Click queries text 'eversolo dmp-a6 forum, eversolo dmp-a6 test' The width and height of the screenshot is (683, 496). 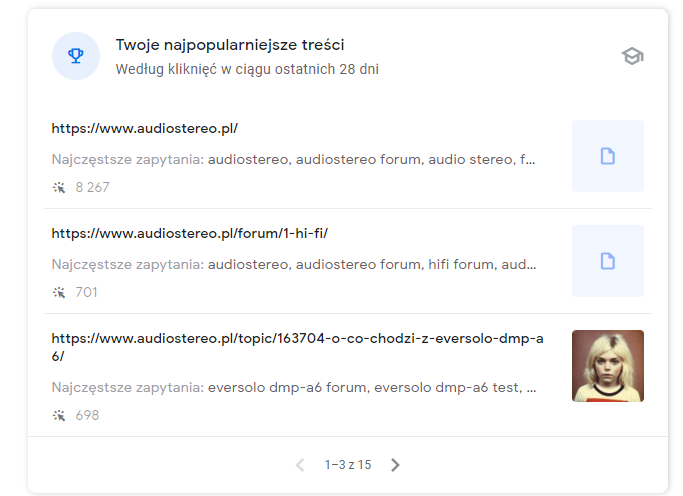coord(372,388)
